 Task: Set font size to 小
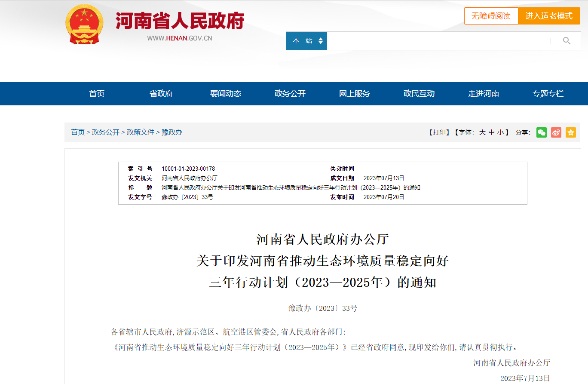tap(500, 132)
